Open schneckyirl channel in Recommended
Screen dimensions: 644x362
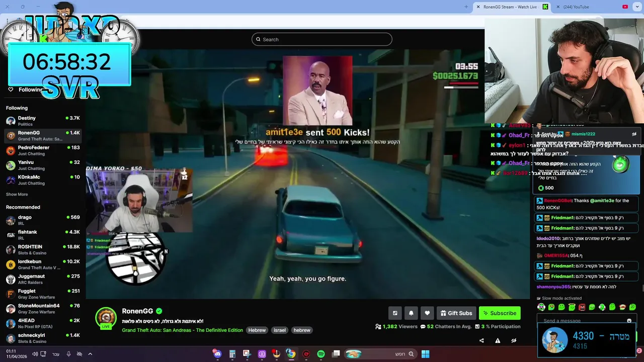tap(43, 338)
